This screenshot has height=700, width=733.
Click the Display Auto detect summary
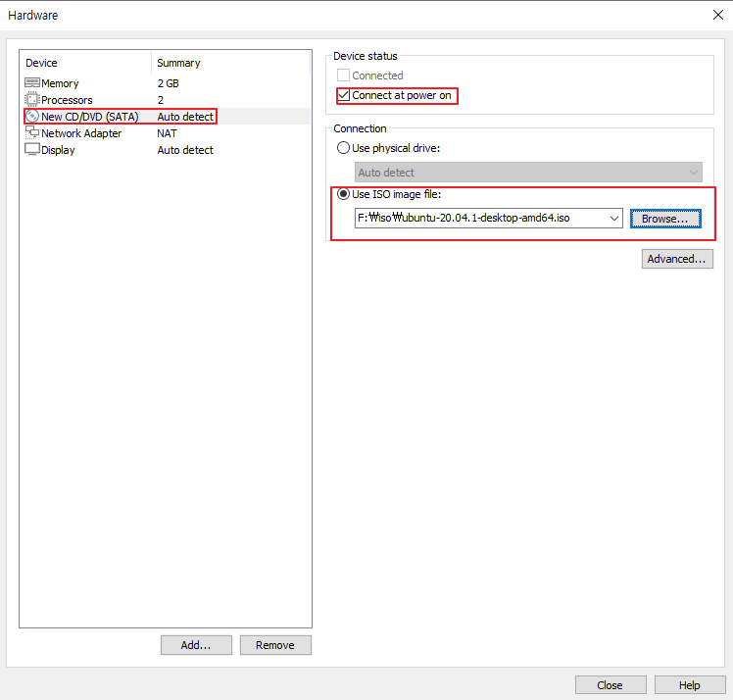185,150
